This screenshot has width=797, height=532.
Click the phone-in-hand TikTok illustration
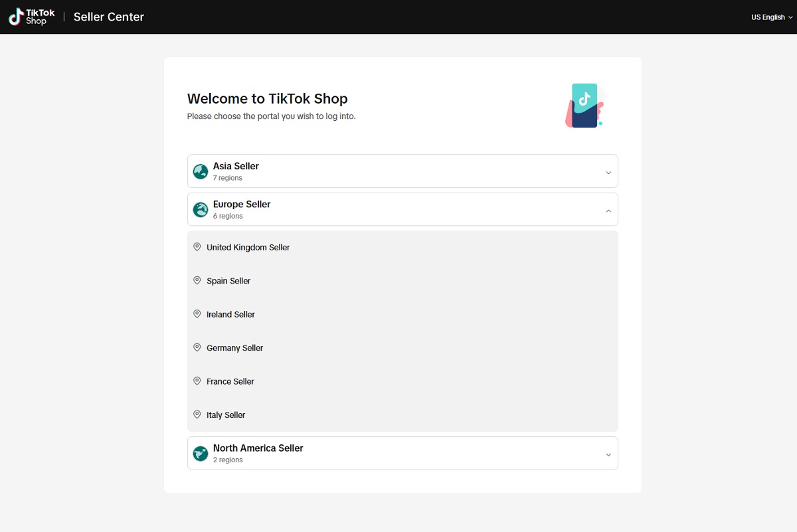pos(584,105)
